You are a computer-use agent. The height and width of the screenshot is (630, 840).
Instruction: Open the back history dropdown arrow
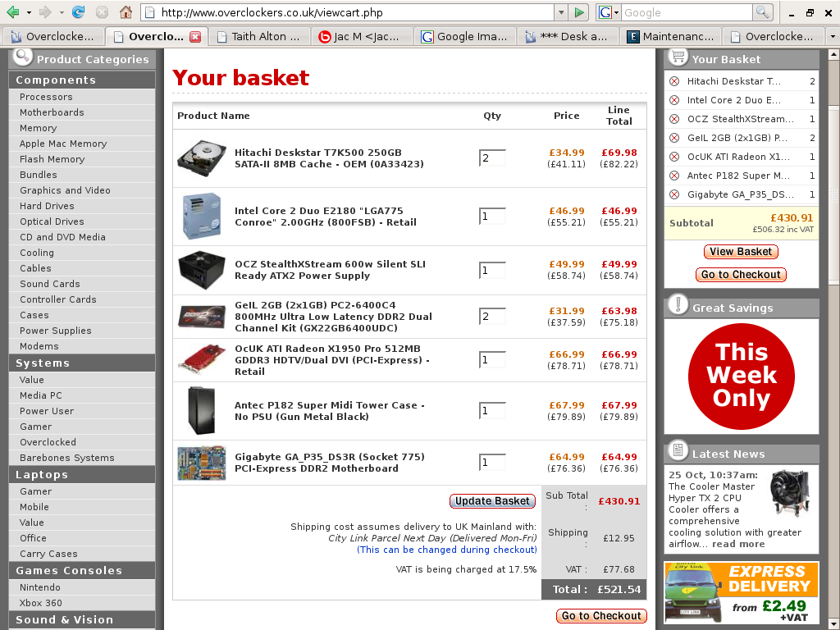click(x=29, y=12)
